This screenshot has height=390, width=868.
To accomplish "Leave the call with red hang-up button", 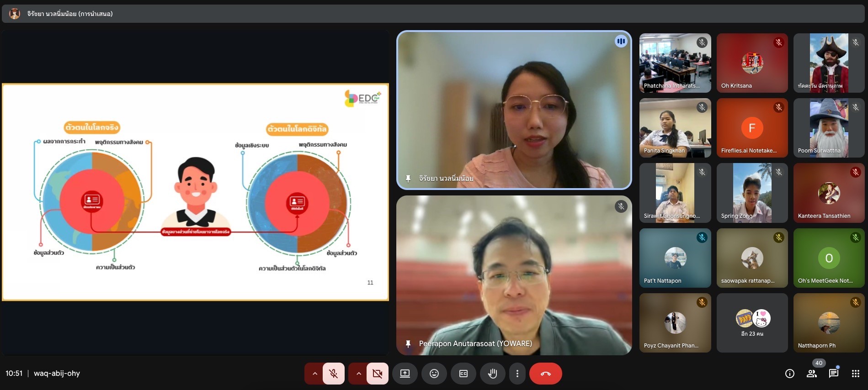I will pyautogui.click(x=545, y=374).
